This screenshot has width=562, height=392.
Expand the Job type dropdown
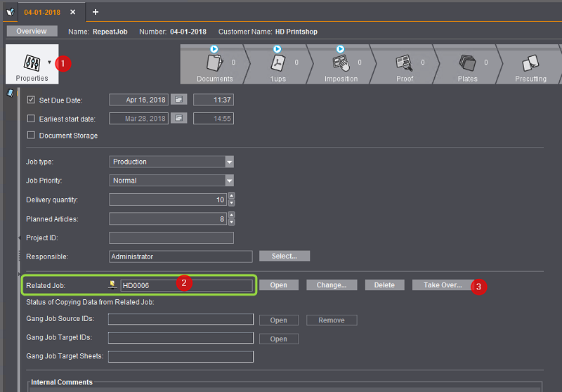[x=229, y=162]
